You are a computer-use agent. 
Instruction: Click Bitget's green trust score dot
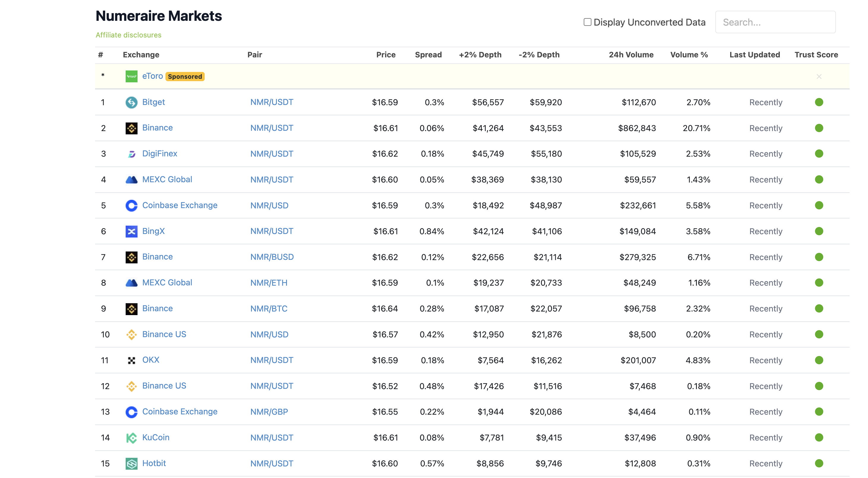click(819, 102)
